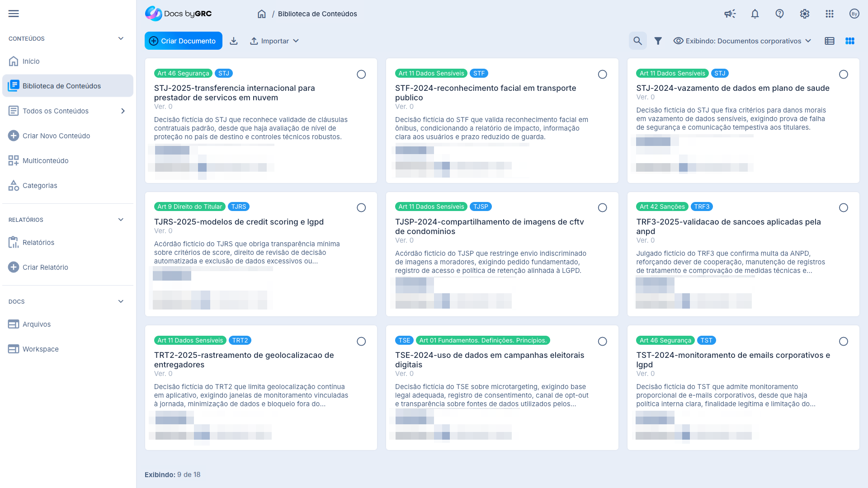Click the download icon beside Criar Documento
Screen dimensions: 868x488
pyautogui.click(x=234, y=41)
